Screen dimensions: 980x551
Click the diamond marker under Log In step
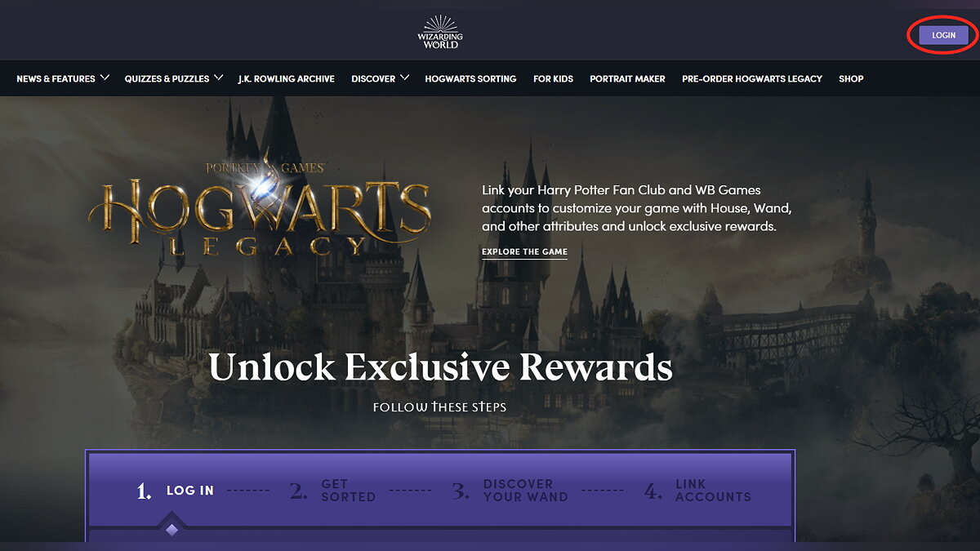171,530
